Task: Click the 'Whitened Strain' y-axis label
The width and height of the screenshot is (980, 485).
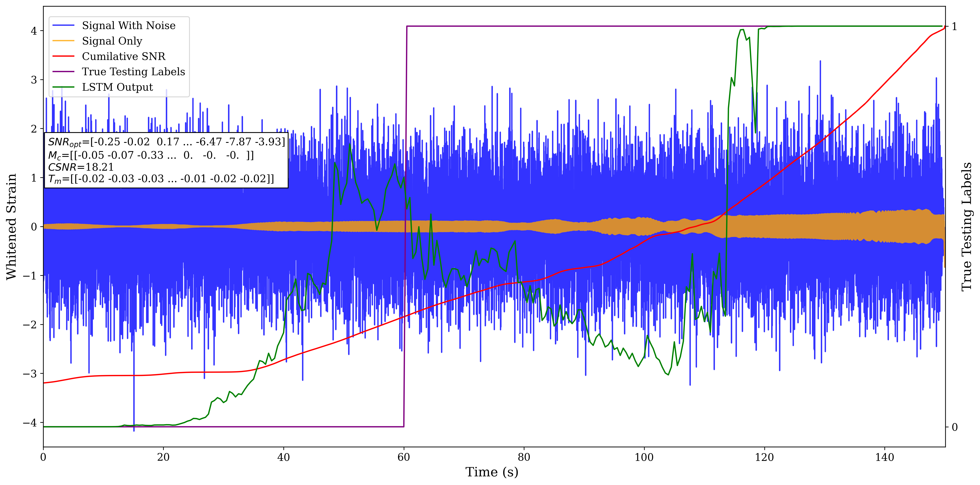Action: tap(11, 227)
